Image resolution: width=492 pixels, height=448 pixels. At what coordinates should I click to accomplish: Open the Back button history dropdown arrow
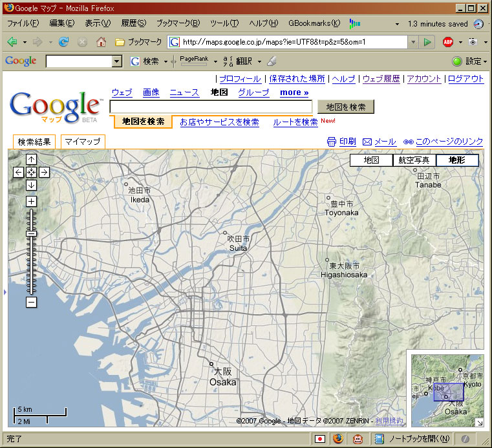25,42
